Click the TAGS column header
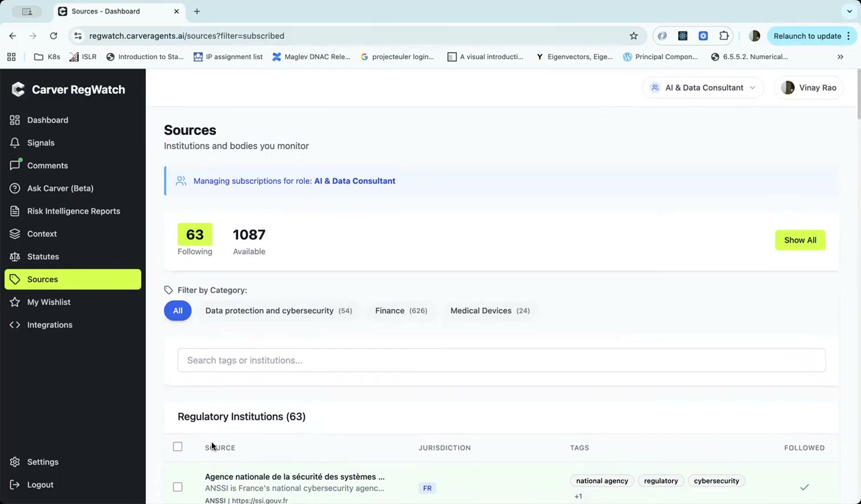This screenshot has height=504, width=861. pyautogui.click(x=579, y=448)
